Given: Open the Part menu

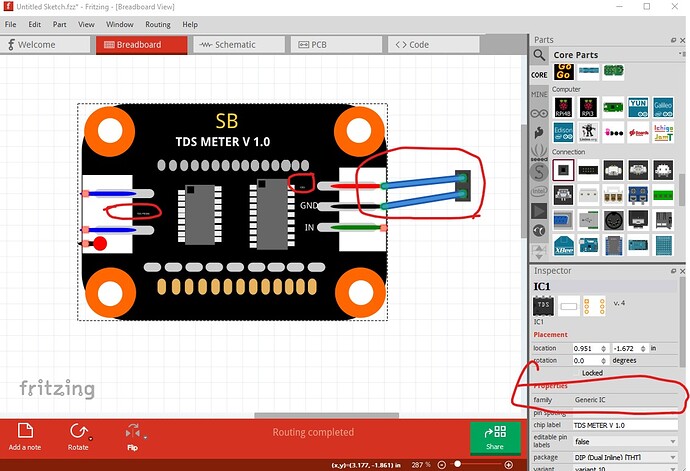Looking at the screenshot, I should [59, 25].
